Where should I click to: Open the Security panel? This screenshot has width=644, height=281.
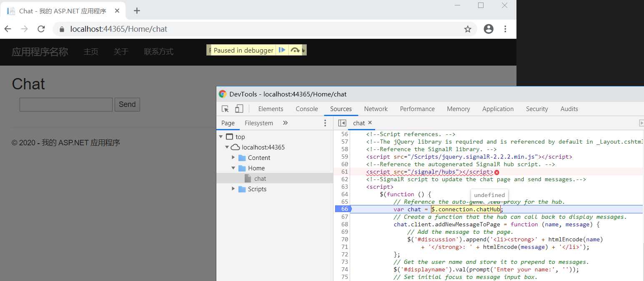click(x=537, y=109)
